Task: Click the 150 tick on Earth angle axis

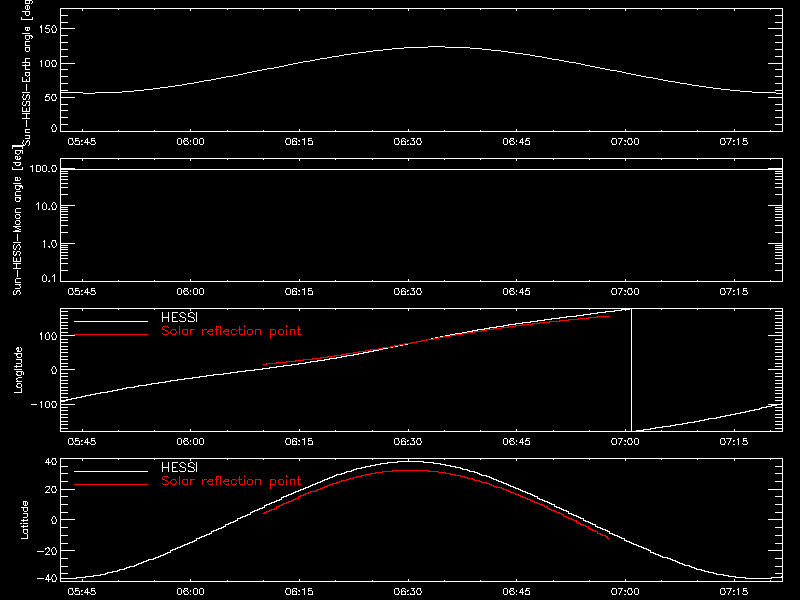Action: coord(48,29)
